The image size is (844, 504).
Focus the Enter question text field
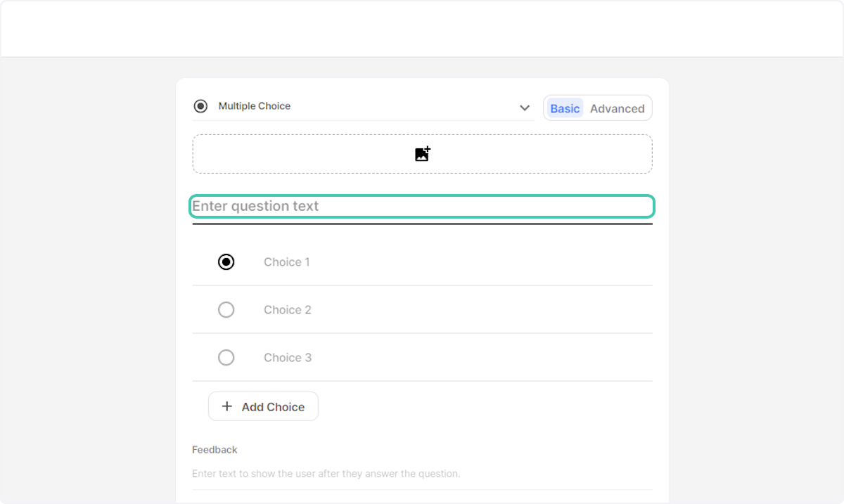[x=422, y=207]
